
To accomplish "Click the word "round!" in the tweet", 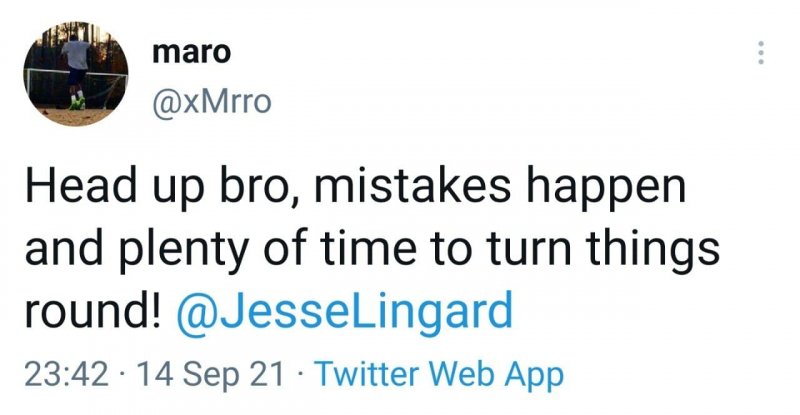I will coord(92,311).
